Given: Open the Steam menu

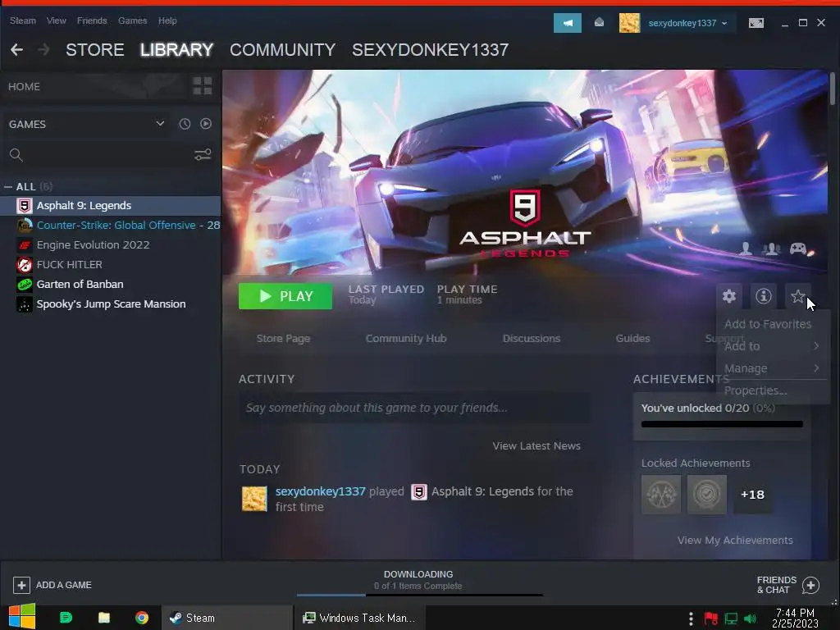Looking at the screenshot, I should (22, 21).
